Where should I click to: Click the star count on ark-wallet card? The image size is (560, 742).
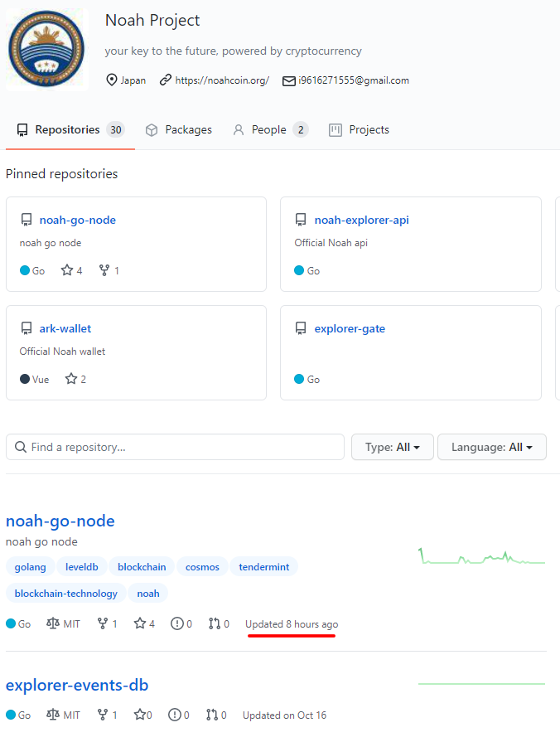tap(75, 379)
